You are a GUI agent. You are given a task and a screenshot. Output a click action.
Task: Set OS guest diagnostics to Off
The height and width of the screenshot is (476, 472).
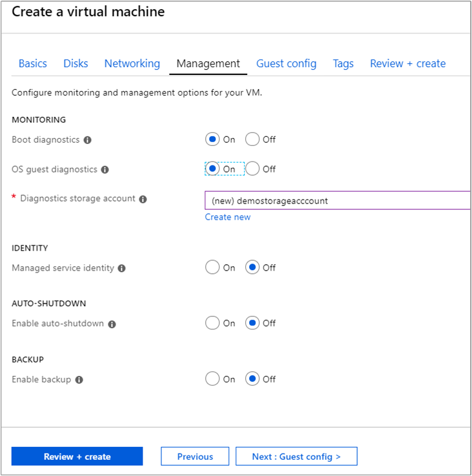(x=252, y=169)
